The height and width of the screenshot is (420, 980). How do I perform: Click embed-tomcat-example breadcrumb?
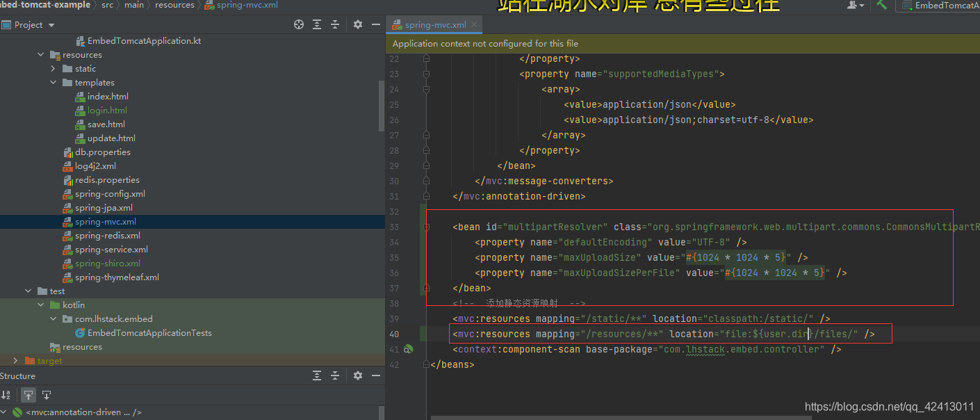point(45,5)
